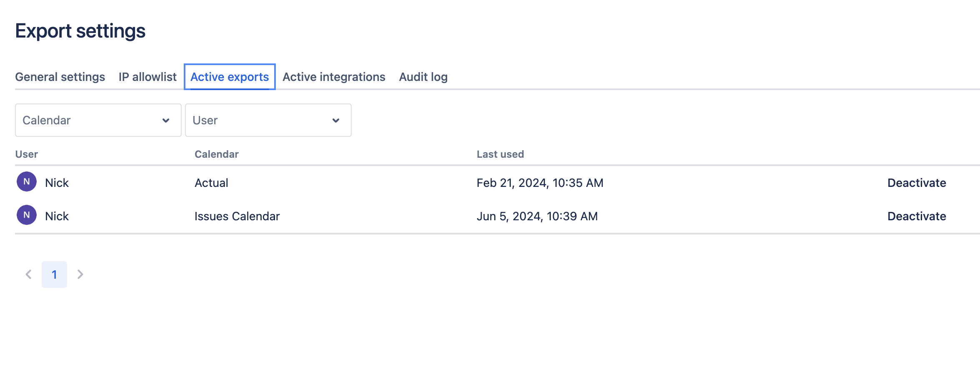The height and width of the screenshot is (378, 980).
Task: Click the Issues Calendar row entry
Action: [237, 216]
